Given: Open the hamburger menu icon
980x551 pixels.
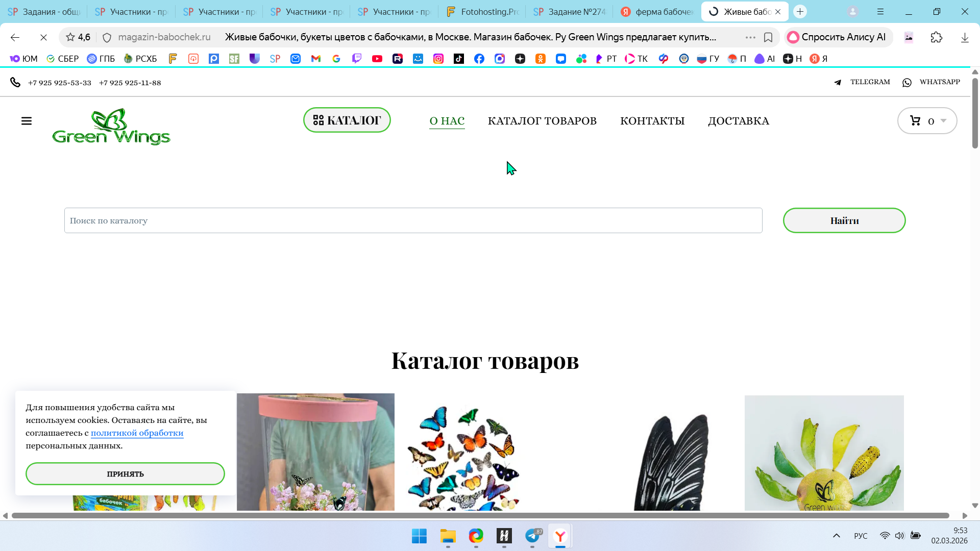Looking at the screenshot, I should click(x=27, y=121).
